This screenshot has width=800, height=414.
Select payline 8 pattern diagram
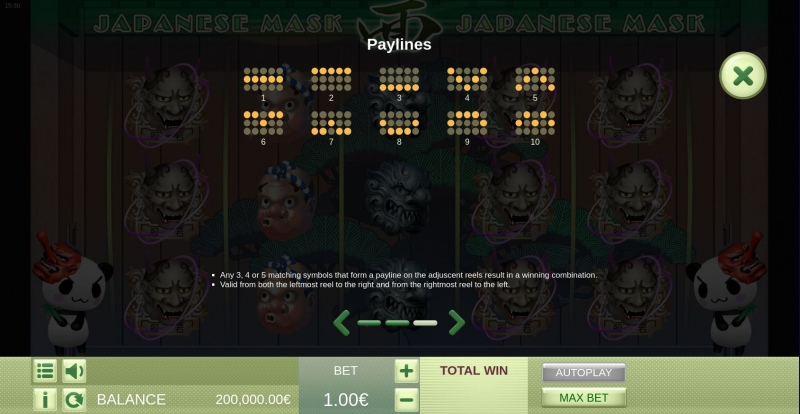click(399, 123)
